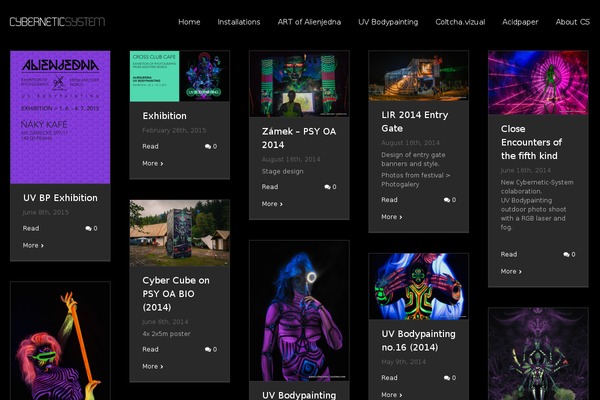The width and height of the screenshot is (600, 400).
Task: Open LIR 2014 Entry Gate title
Action: tap(414, 122)
